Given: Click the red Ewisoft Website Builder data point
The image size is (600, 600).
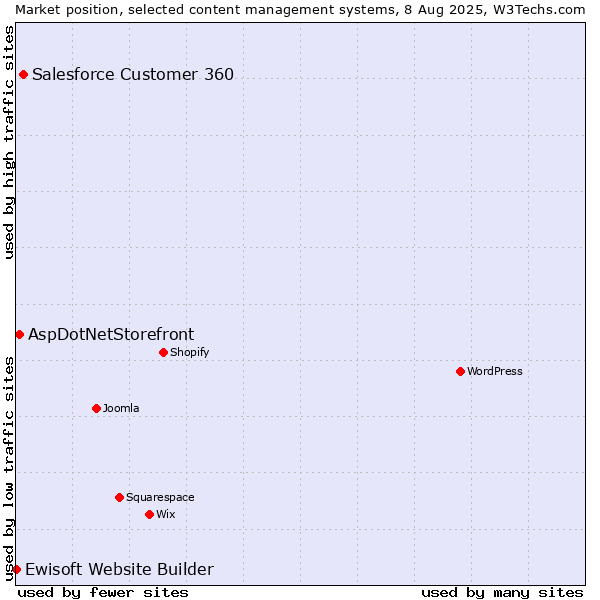Looking at the screenshot, I should 16,569.
